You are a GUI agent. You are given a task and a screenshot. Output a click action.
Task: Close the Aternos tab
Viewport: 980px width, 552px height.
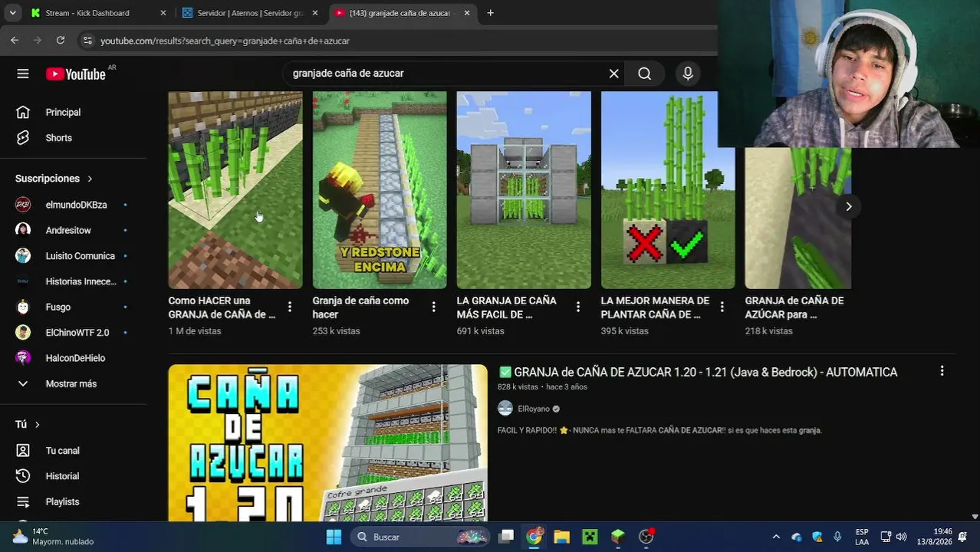coord(314,13)
